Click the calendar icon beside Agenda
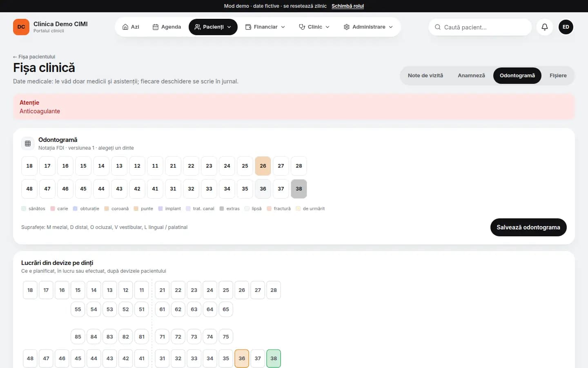 tap(156, 27)
